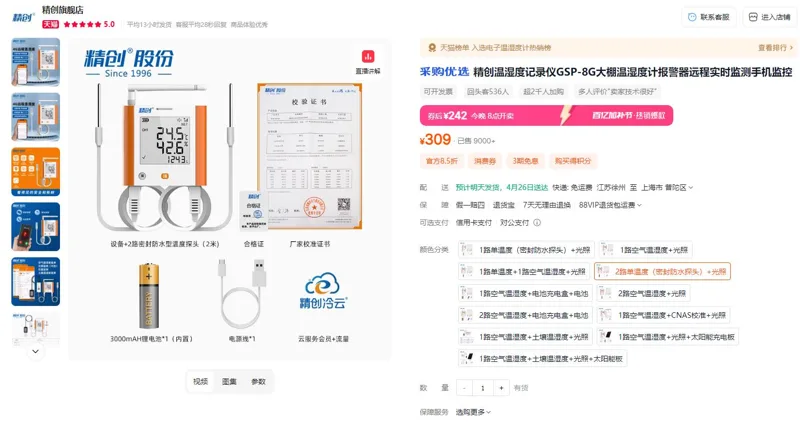
Task: Decrease quantity with minus button
Action: pyautogui.click(x=464, y=388)
